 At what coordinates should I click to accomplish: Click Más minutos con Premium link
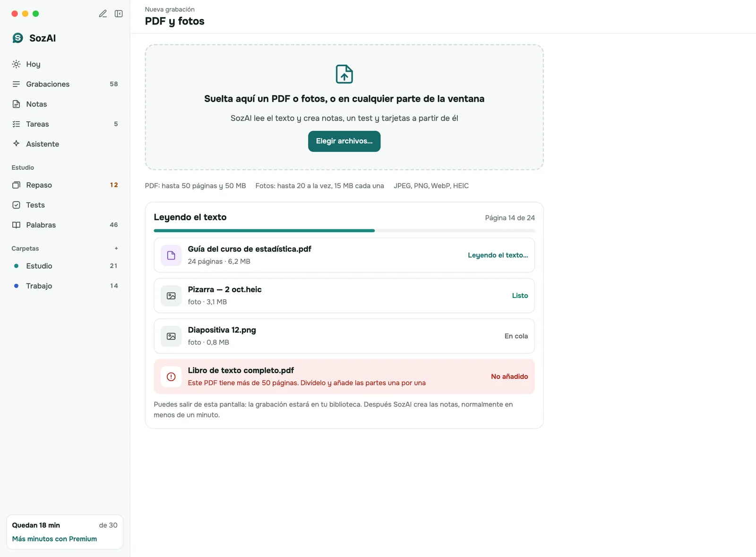coord(54,539)
